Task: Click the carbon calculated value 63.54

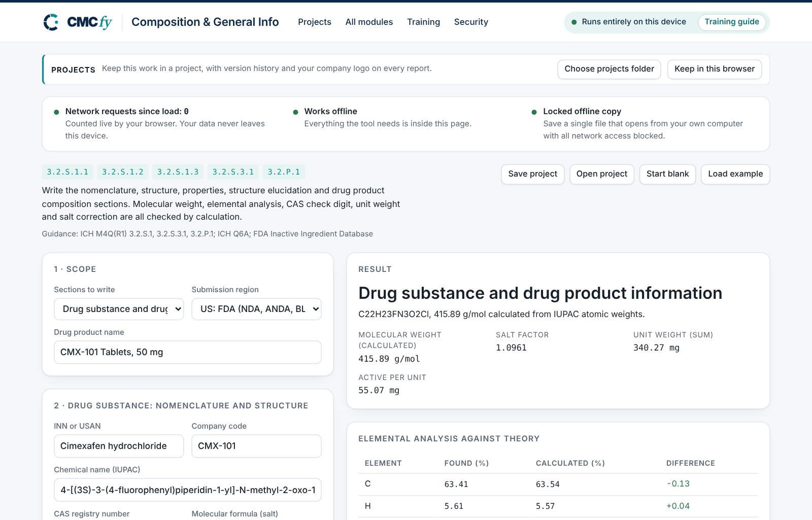Action: [x=548, y=484]
